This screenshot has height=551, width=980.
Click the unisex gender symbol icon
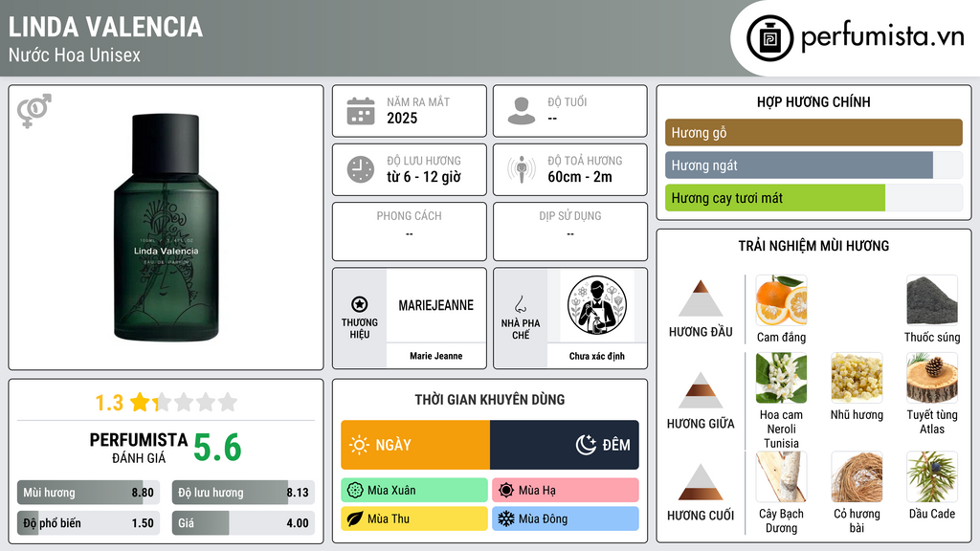pos(33,111)
